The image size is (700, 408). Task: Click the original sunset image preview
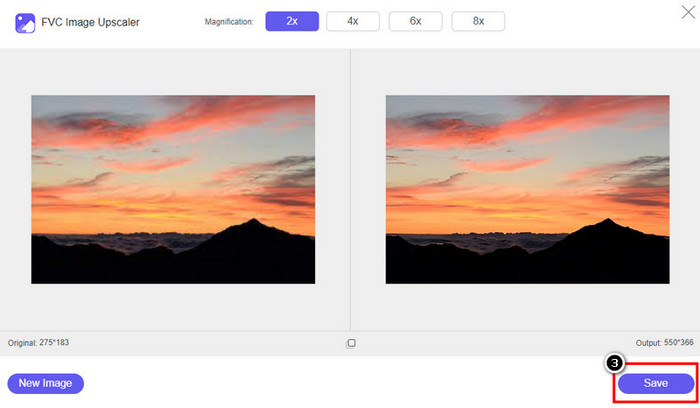(x=173, y=189)
